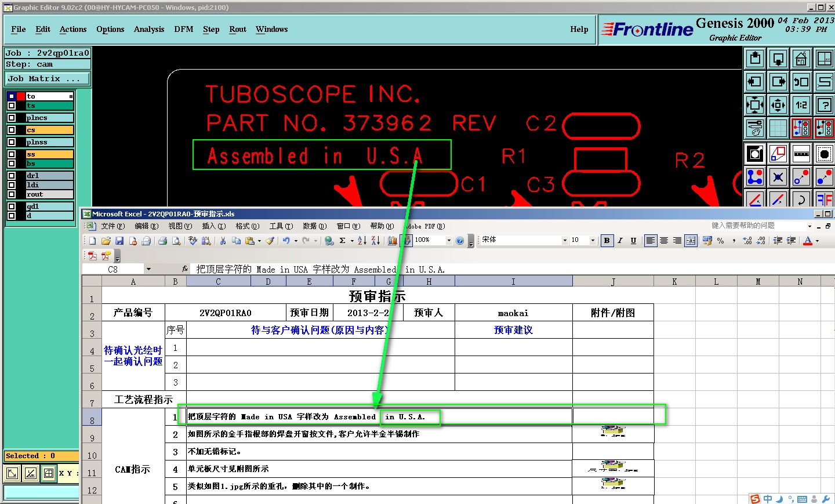The width and height of the screenshot is (835, 504).
Task: Select the octagon feature selection icon
Action: click(x=825, y=154)
